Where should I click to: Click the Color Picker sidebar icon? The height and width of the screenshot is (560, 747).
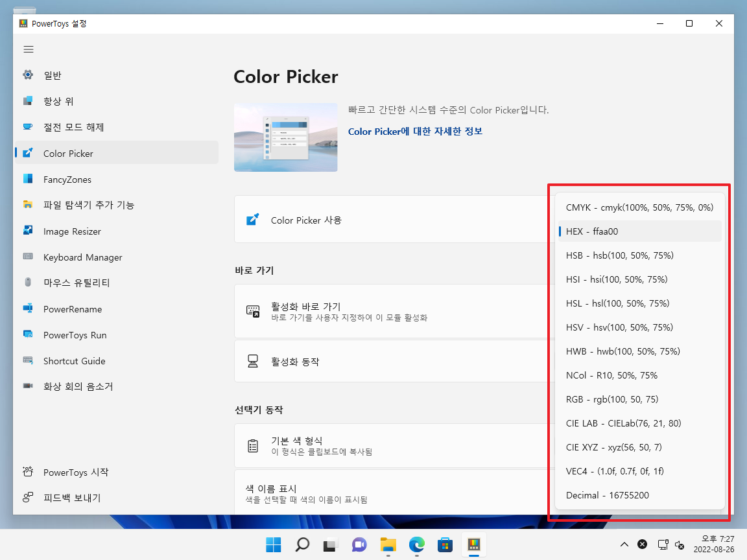[28, 153]
